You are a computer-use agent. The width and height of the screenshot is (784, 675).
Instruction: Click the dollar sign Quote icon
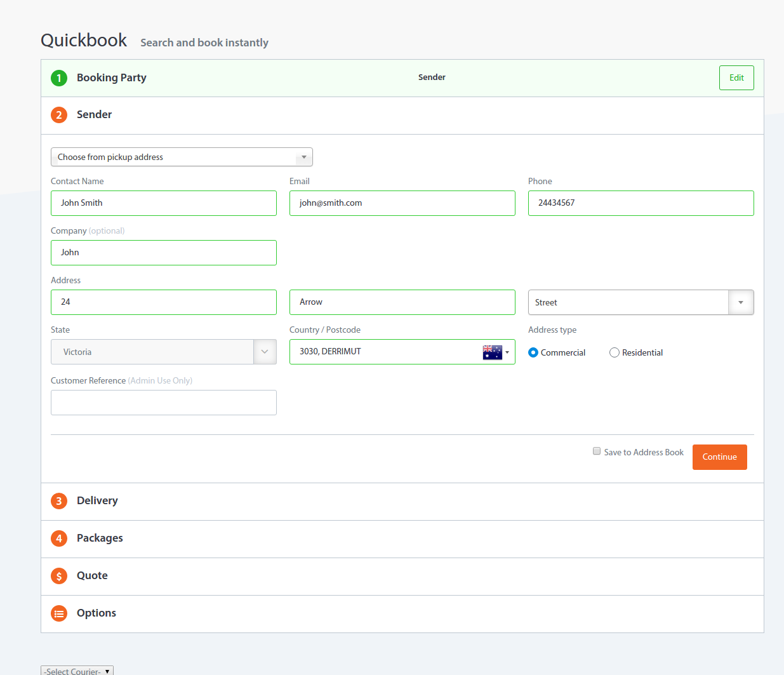(59, 576)
